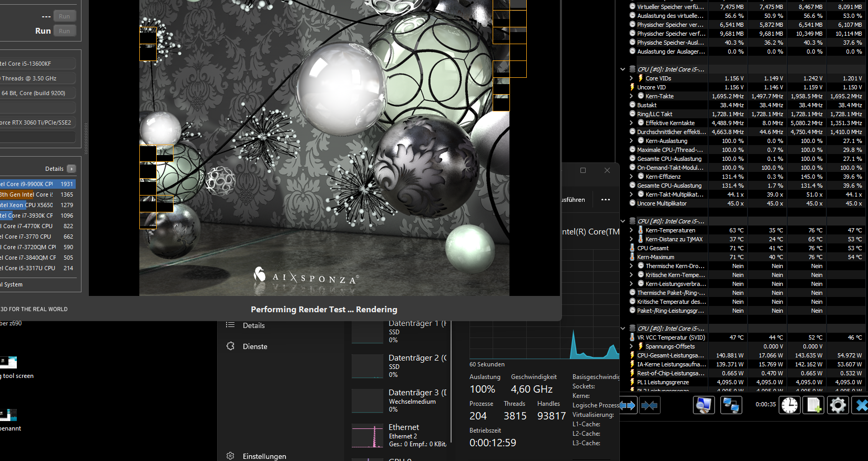Click the blue X icon in HWiNFO toolbar
This screenshot has height=461, width=868.
861,405
